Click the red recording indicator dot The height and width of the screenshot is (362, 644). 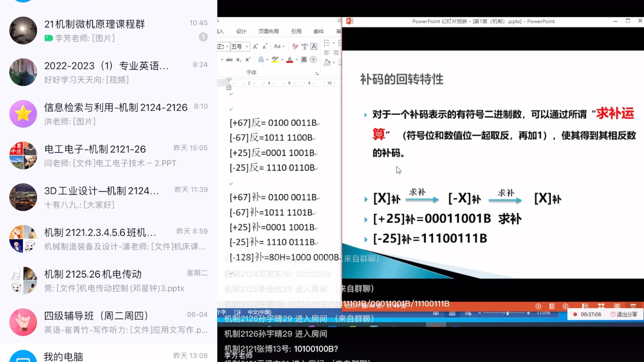575,314
